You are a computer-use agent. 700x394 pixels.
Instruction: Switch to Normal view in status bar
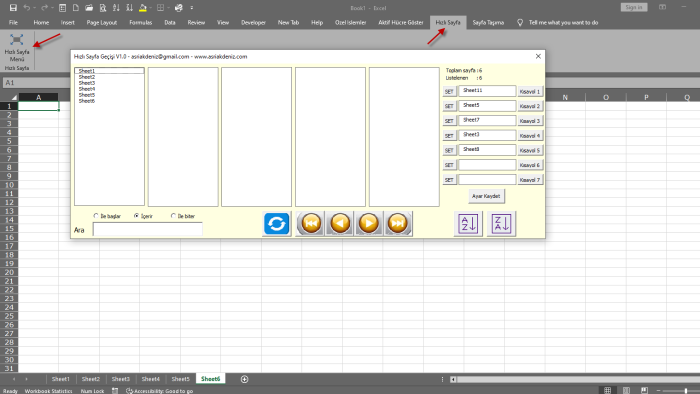[x=608, y=390]
